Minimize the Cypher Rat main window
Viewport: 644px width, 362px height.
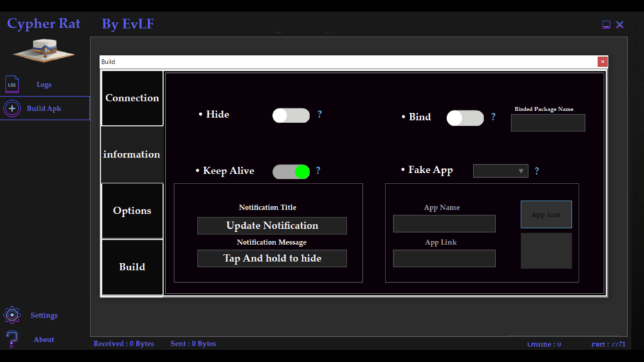coord(606,25)
